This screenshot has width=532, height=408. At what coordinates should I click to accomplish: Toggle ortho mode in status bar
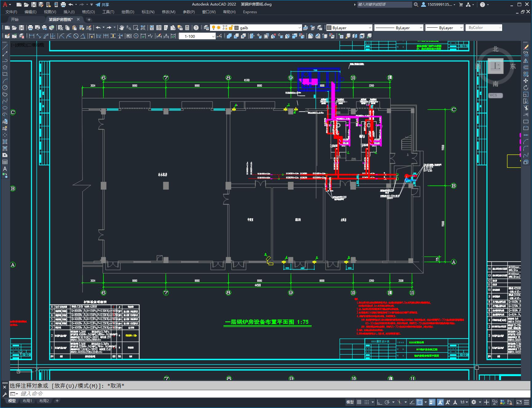[380, 402]
